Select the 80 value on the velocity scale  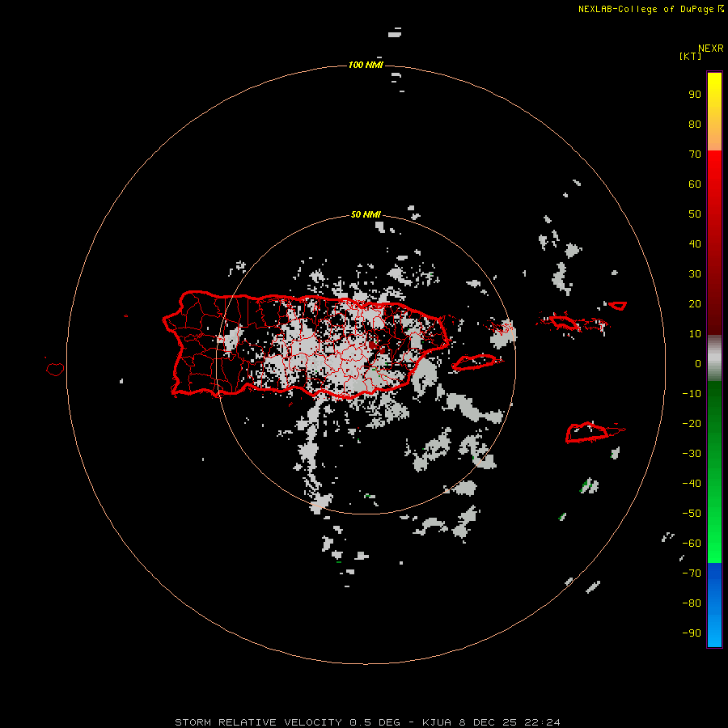tap(695, 125)
